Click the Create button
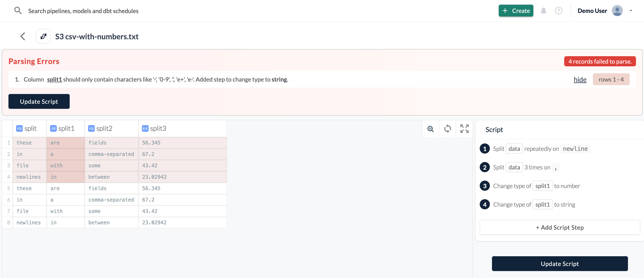Screen dimensions: 644x278 [x=516, y=11]
